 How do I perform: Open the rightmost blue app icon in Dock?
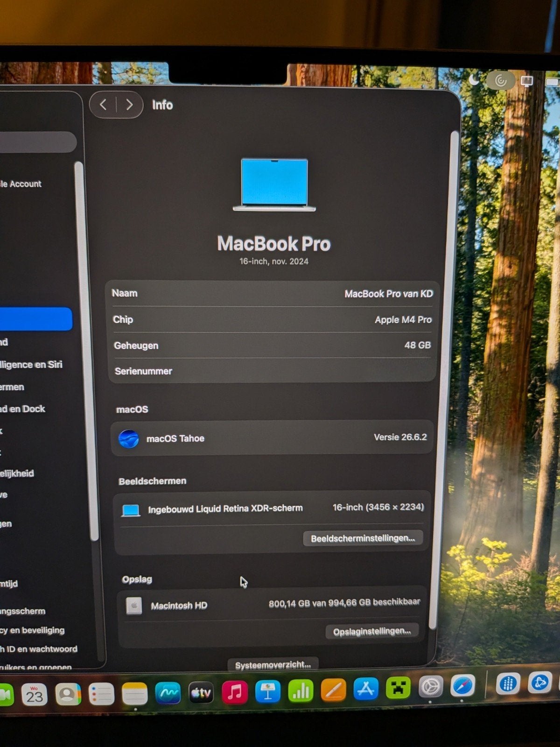click(x=539, y=683)
